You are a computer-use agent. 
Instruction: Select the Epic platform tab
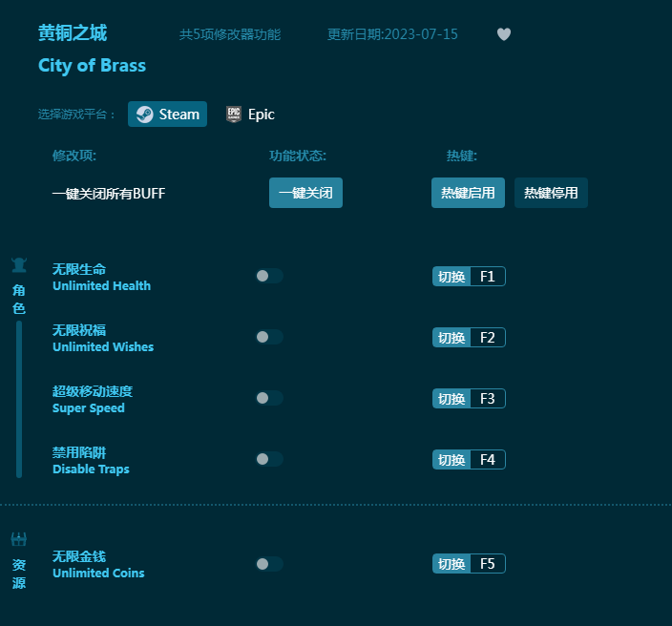coord(250,115)
